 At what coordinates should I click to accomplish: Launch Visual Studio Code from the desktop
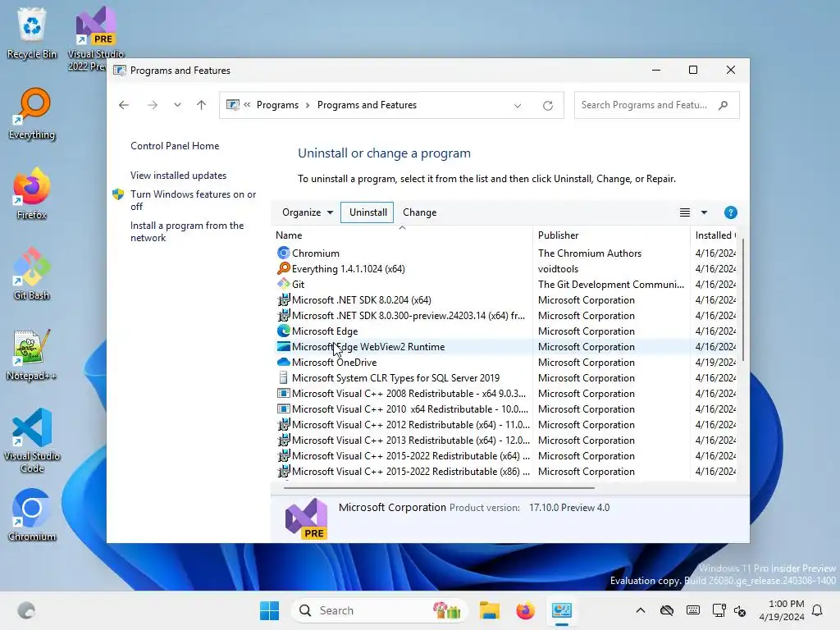pyautogui.click(x=32, y=441)
